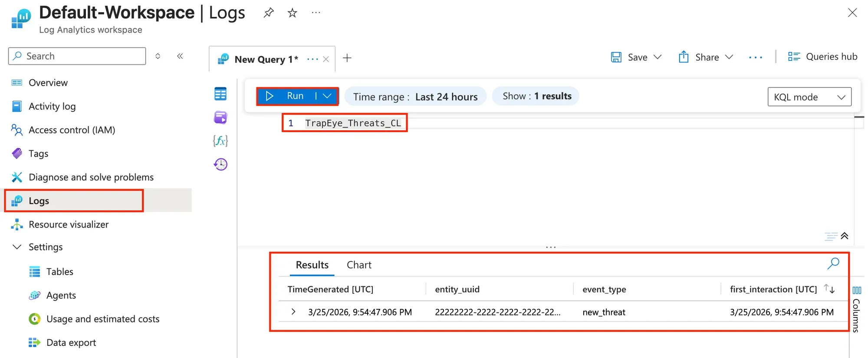Change the Time range filter
868x358 pixels.
coord(415,96)
